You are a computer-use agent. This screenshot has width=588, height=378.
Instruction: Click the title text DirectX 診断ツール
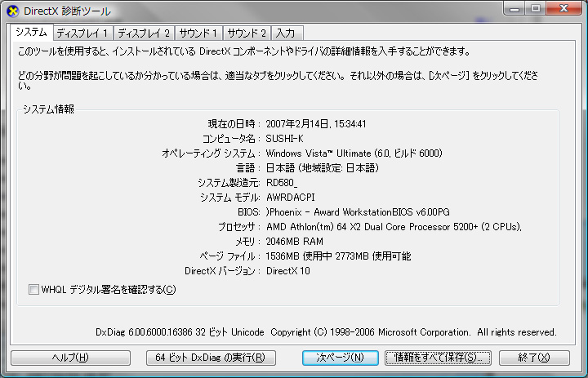coord(68,11)
